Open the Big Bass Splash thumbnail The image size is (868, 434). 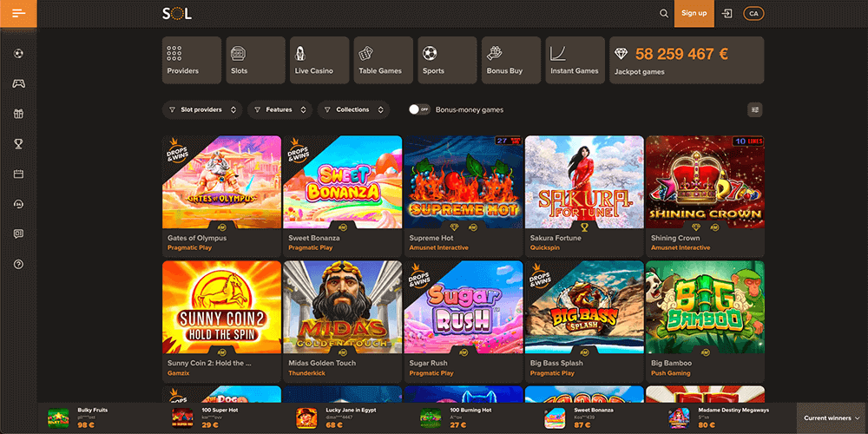click(584, 307)
